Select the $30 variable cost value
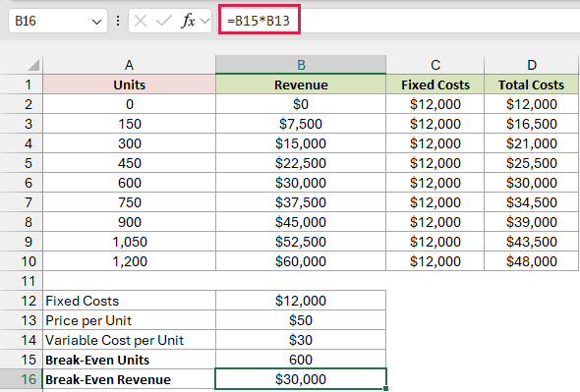 (301, 340)
